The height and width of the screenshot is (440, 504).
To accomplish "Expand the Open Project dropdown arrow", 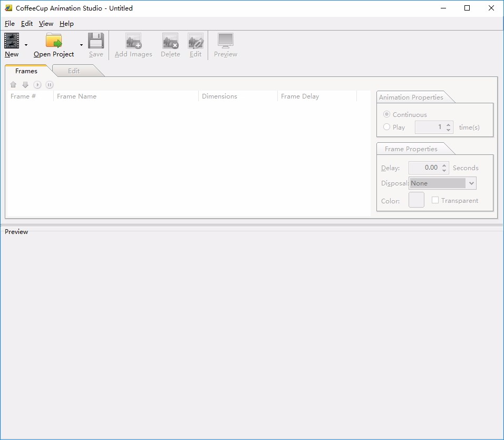I will 81,45.
